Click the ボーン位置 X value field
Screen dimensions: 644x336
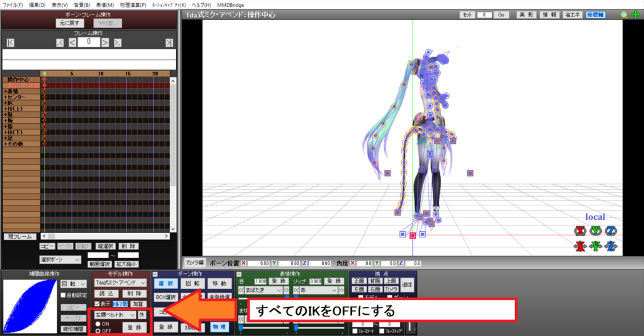(258, 263)
